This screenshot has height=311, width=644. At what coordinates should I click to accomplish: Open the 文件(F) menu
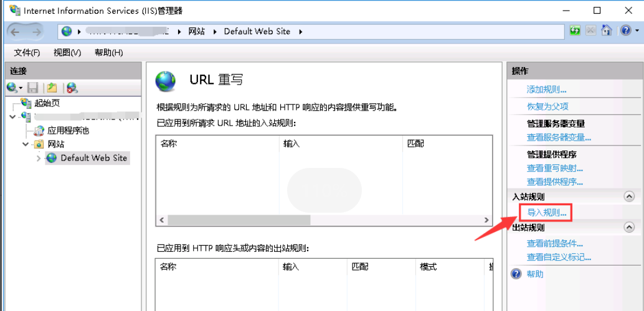27,52
